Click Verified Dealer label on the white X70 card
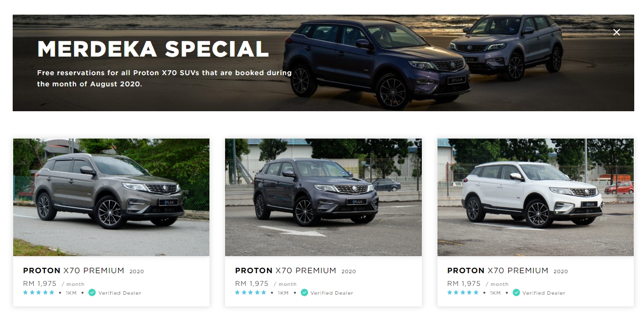644x321 pixels. [x=544, y=293]
